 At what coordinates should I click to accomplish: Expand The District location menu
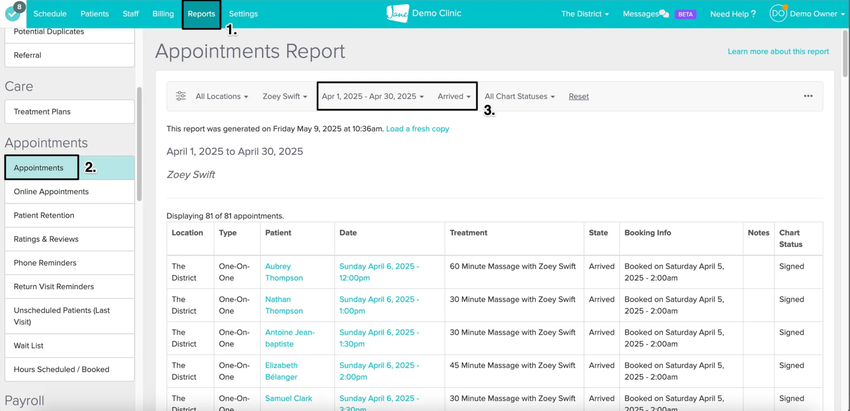click(584, 14)
